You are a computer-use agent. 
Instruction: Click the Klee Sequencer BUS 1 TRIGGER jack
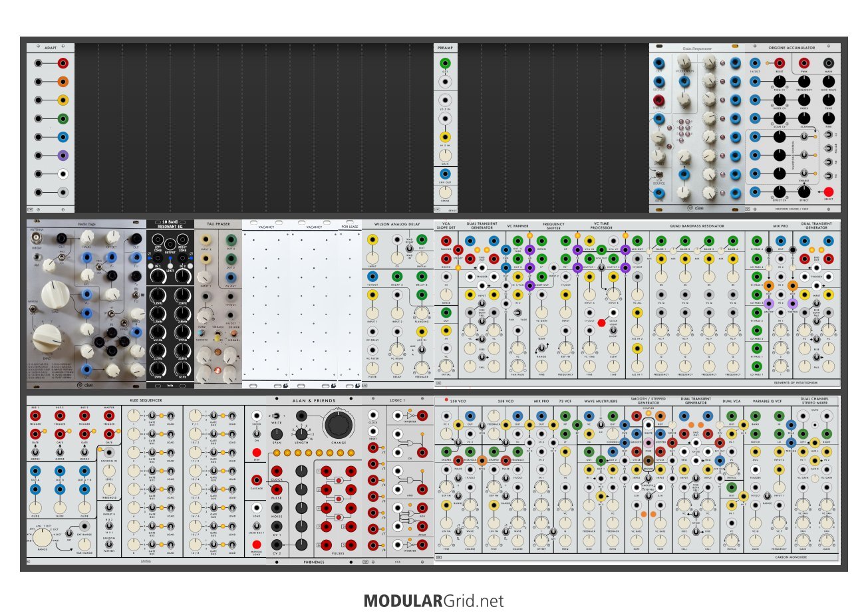tap(35, 416)
